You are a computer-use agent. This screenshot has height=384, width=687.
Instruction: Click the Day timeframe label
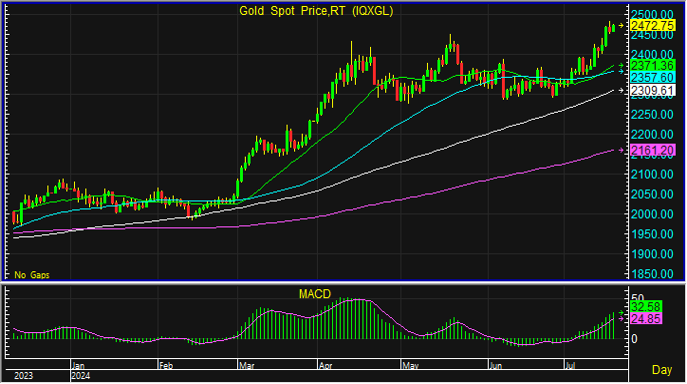tap(662, 370)
